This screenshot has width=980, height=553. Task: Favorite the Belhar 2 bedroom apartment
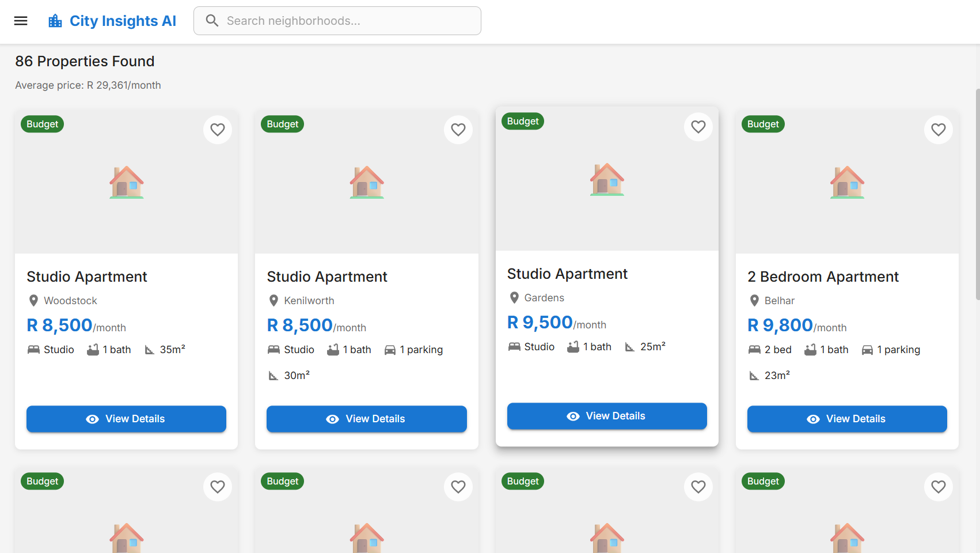pyautogui.click(x=939, y=130)
